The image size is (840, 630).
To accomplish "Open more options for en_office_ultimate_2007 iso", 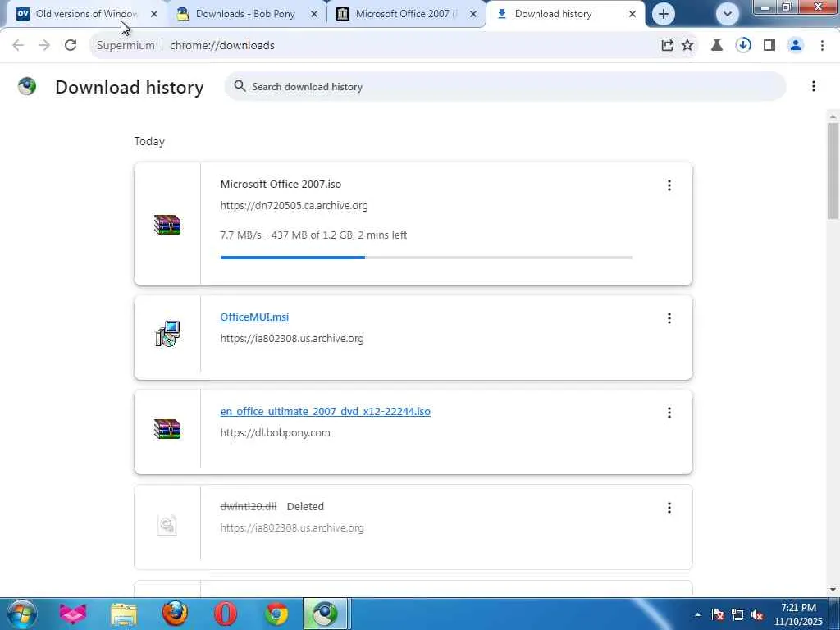I will coord(669,413).
